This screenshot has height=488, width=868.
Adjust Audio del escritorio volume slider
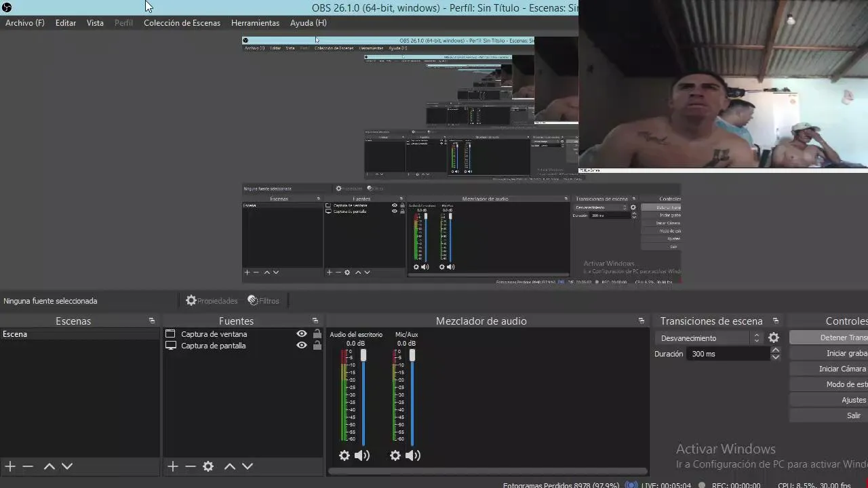363,355
